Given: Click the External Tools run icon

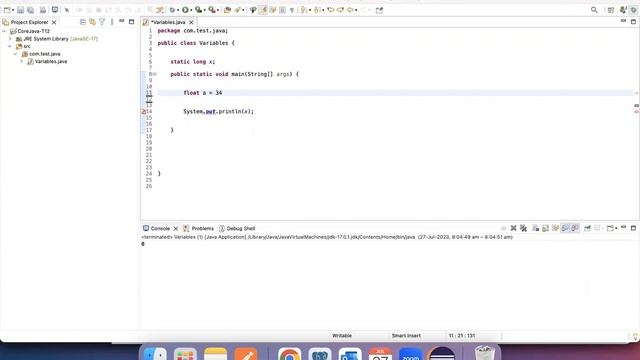Looking at the screenshot, I should point(211,10).
